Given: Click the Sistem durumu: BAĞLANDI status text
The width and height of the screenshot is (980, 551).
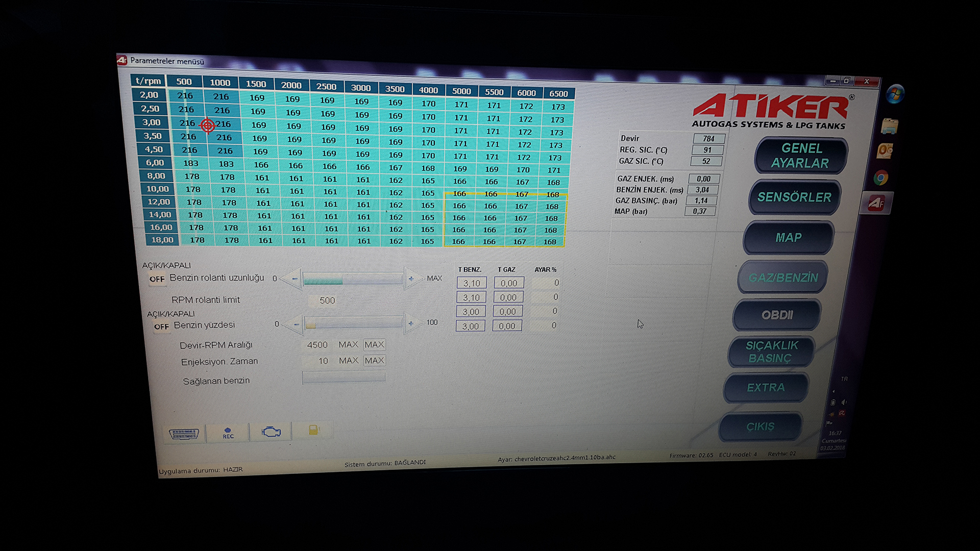Looking at the screenshot, I should pyautogui.click(x=385, y=463).
